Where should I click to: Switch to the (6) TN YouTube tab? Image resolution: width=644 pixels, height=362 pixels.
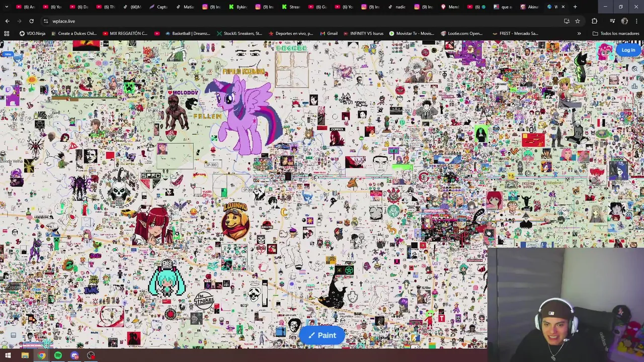click(x=105, y=7)
